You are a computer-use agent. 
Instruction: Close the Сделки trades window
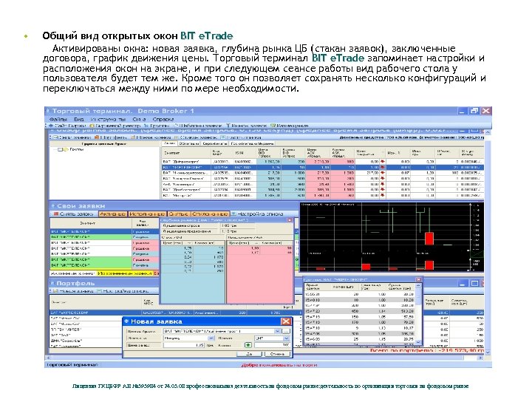(418, 279)
